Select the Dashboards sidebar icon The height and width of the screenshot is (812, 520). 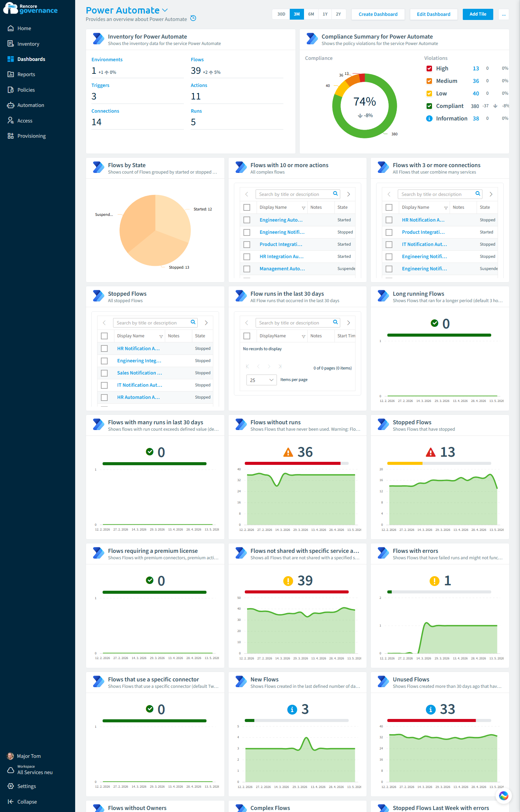point(10,59)
